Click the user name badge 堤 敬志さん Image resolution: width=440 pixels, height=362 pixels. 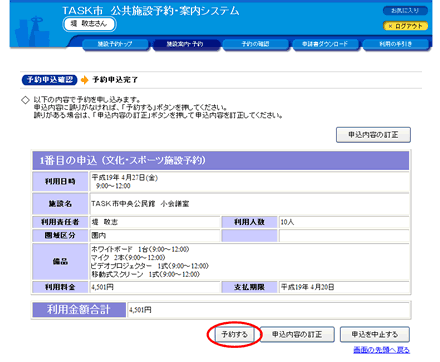[89, 24]
